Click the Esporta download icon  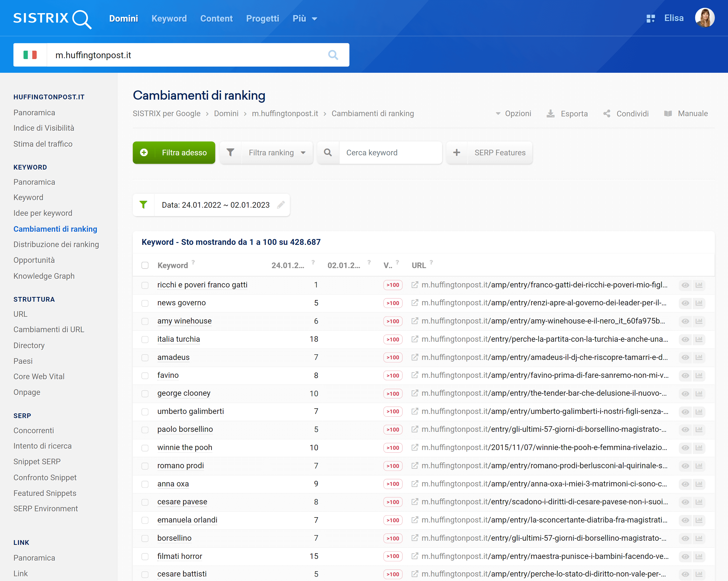[550, 113]
